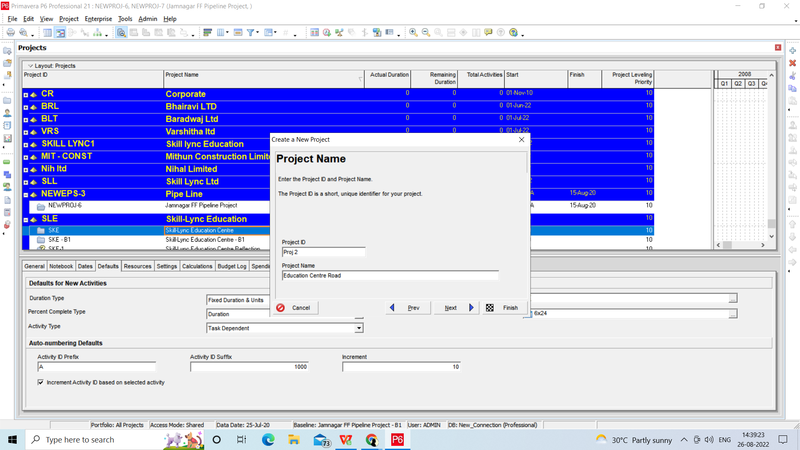Click the Increment value field

click(401, 367)
